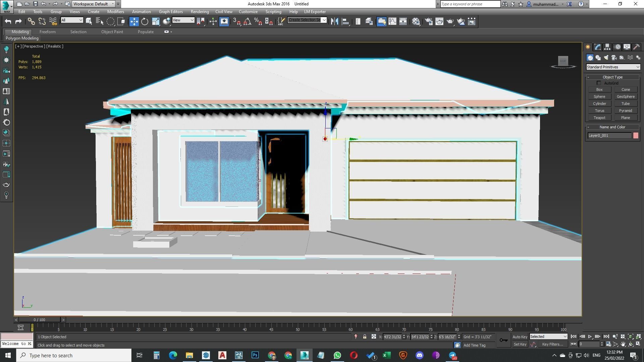Click the Align tool icon
This screenshot has height=362, width=644.
tap(345, 21)
